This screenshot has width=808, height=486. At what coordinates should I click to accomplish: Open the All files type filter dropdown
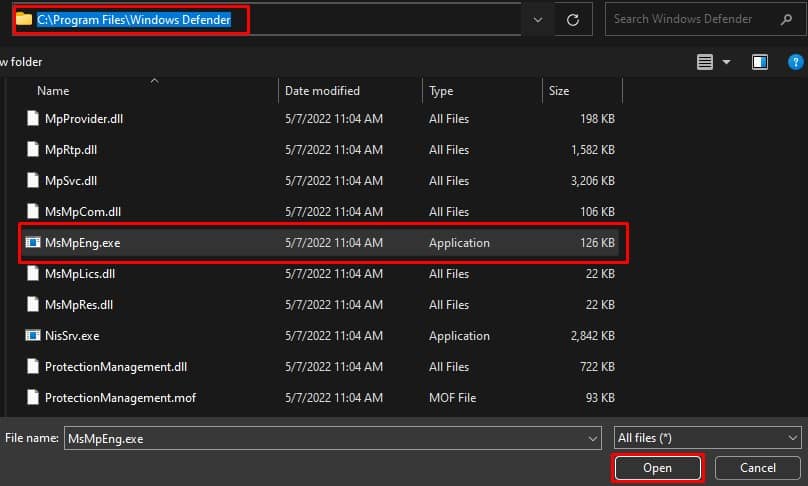coord(708,438)
